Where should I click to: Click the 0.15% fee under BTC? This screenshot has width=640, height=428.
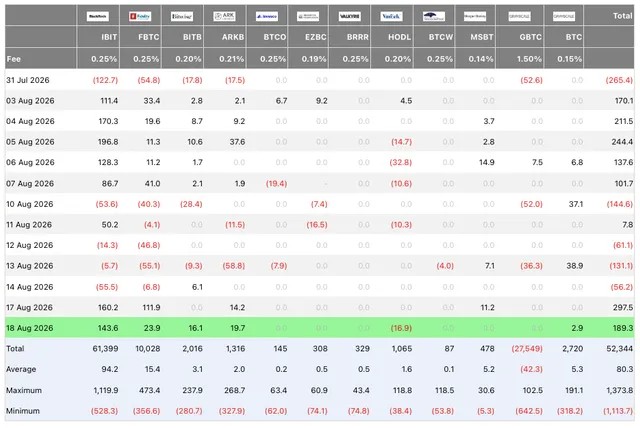[x=570, y=59]
